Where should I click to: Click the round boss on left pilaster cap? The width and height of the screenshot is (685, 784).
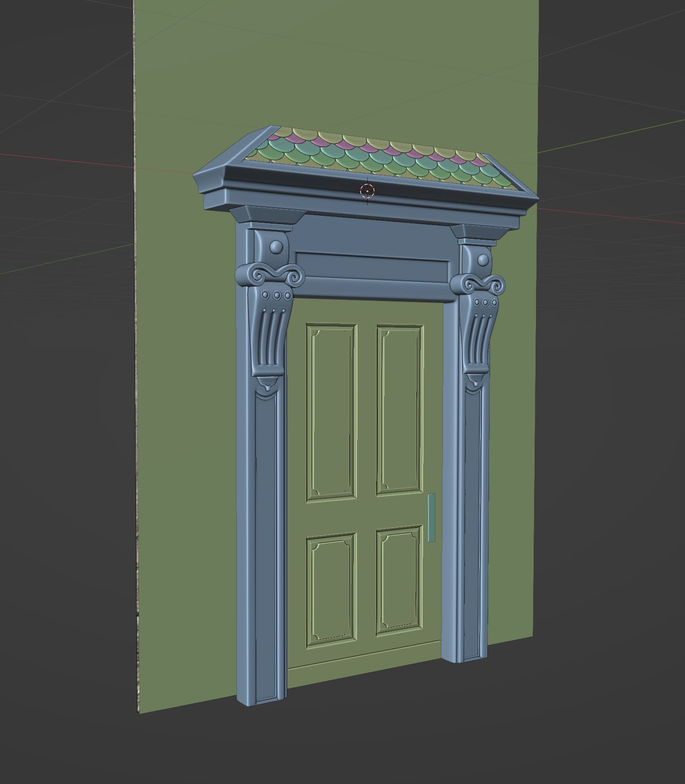coord(276,247)
